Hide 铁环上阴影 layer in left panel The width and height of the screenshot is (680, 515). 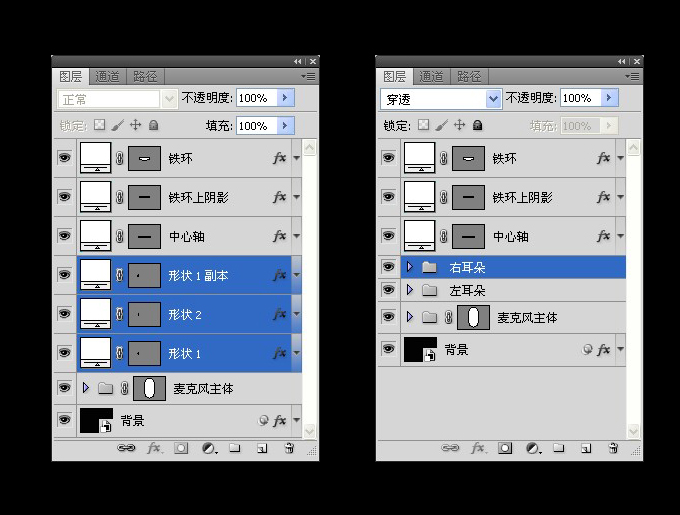pos(65,196)
